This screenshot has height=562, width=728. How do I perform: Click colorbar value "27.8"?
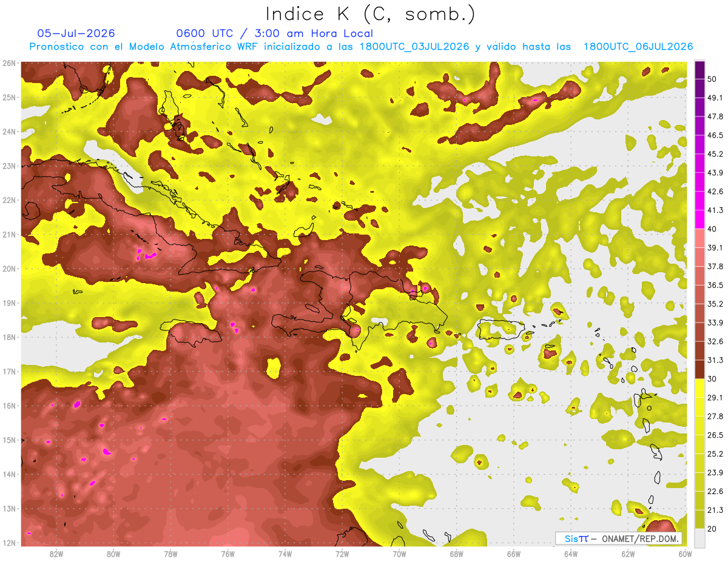click(x=715, y=416)
